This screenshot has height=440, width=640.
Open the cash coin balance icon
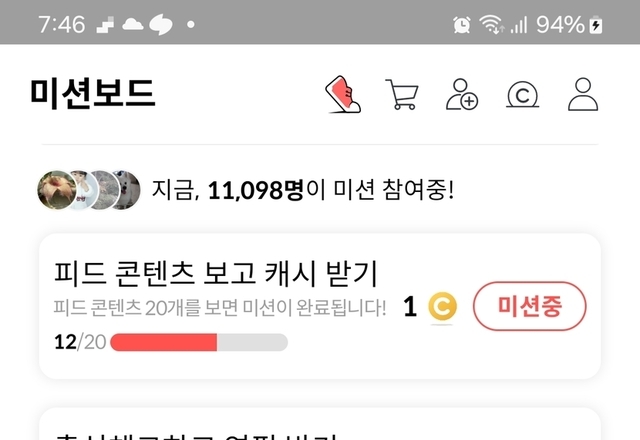(x=522, y=95)
